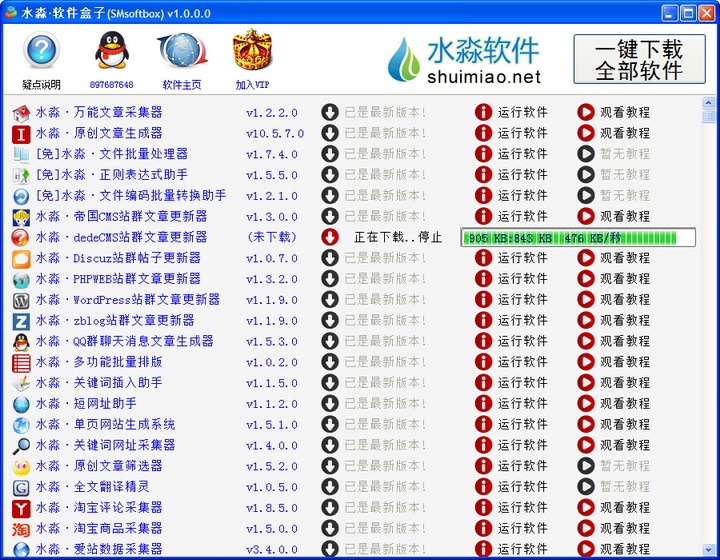
Task: Select 水淼·PHPWEB站群文章更新器 entry
Action: point(118,279)
